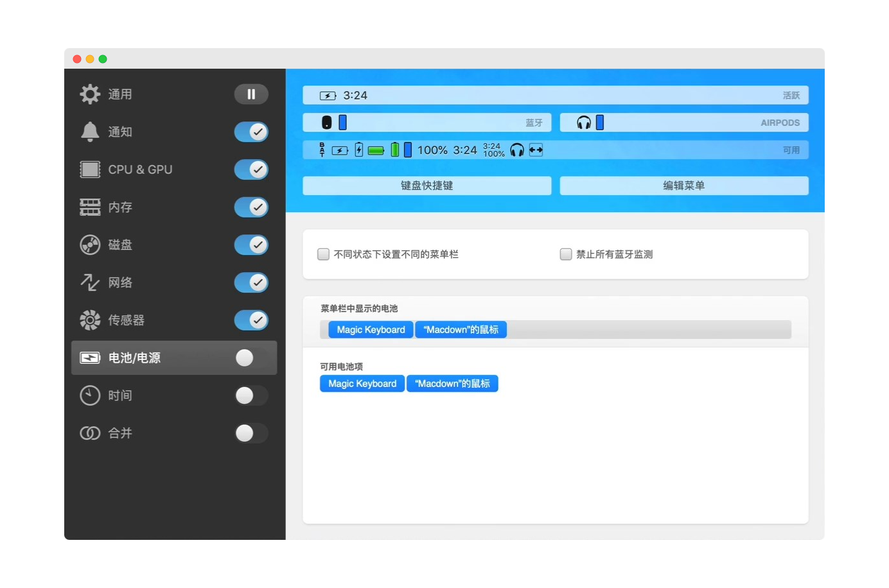Select the 电池/电源 battery sidebar icon
889x588 pixels.
pyautogui.click(x=90, y=358)
